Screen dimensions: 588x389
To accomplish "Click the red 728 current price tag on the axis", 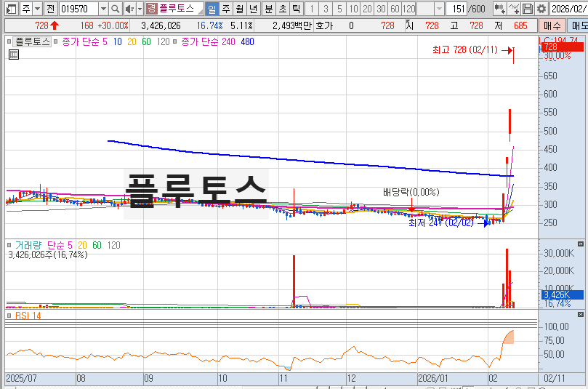I will 563,47.
